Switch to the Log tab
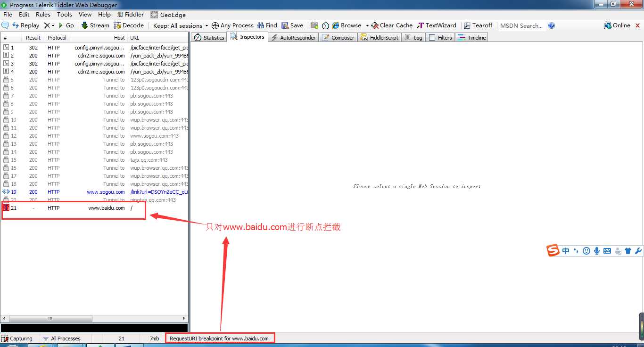644x347 pixels. point(413,38)
